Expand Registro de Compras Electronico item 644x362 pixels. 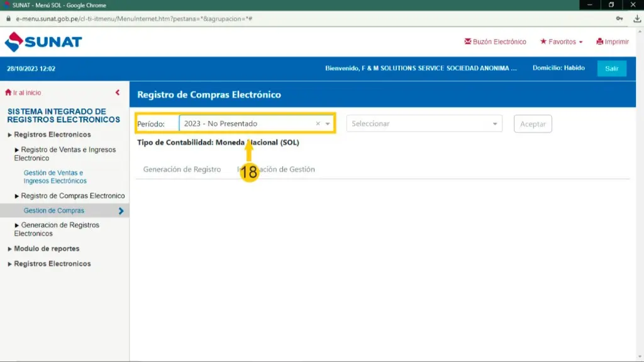click(x=72, y=196)
